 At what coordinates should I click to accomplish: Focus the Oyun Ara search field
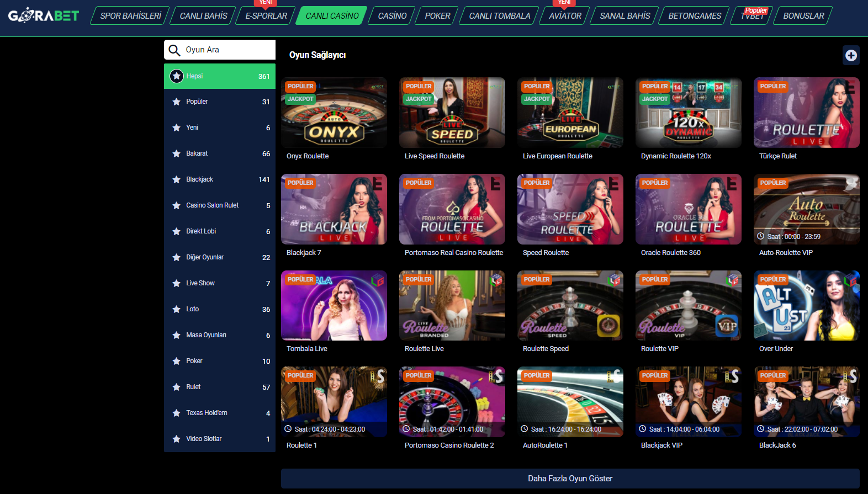tap(220, 50)
